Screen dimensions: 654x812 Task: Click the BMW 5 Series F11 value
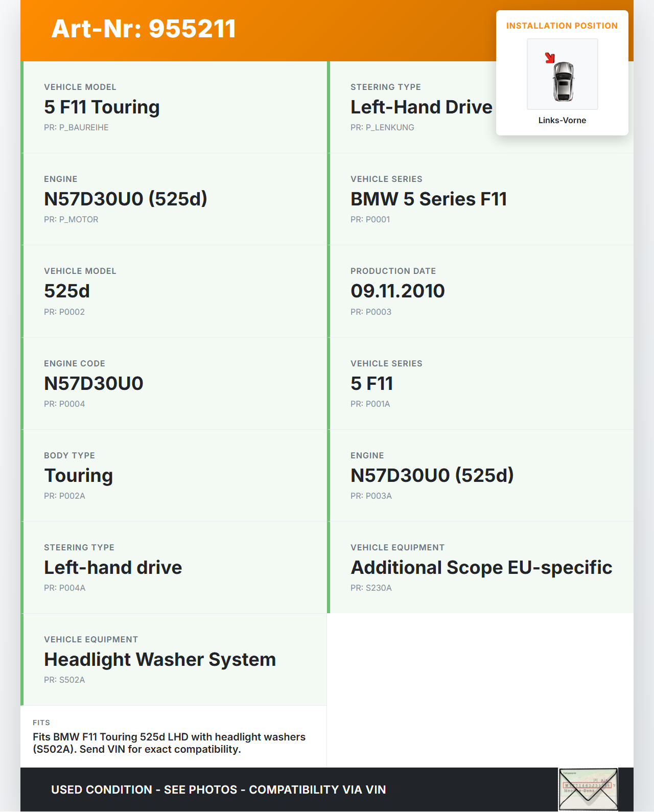(x=428, y=199)
